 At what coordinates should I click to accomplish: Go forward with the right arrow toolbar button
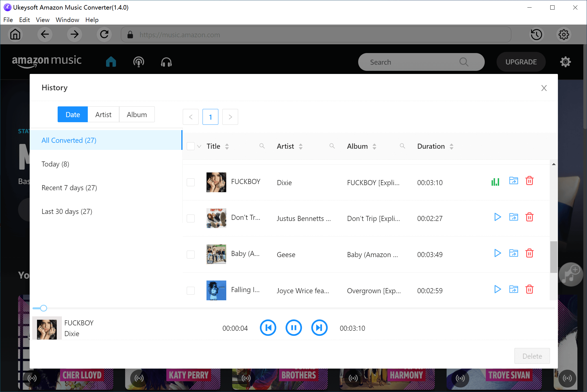tap(75, 35)
